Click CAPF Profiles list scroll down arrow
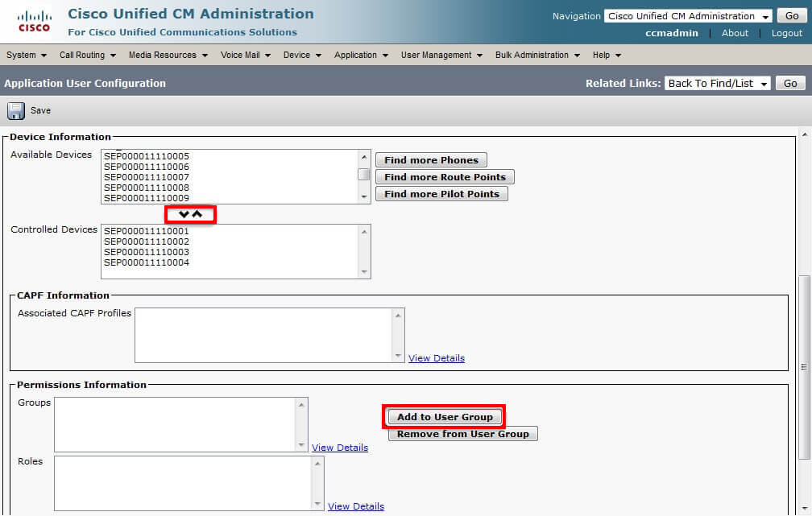 pos(398,356)
